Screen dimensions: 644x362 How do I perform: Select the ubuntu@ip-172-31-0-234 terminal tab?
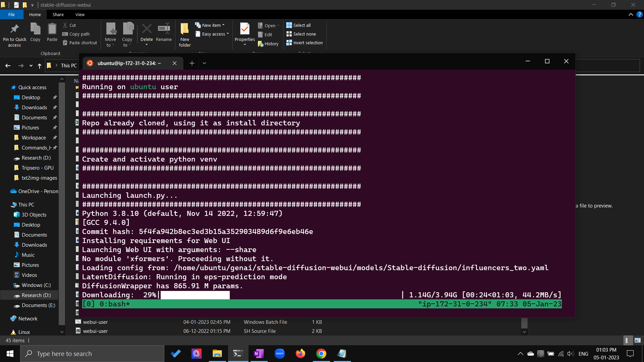[129, 63]
